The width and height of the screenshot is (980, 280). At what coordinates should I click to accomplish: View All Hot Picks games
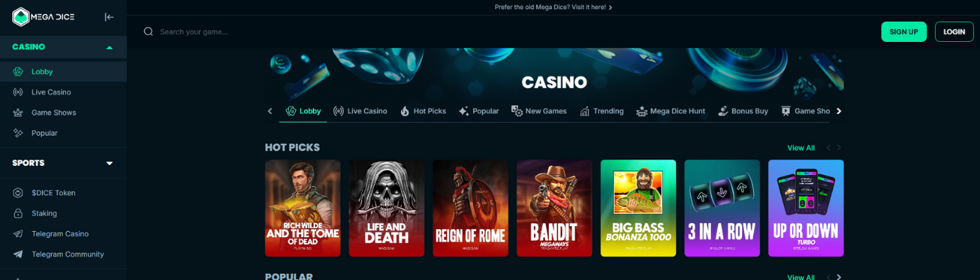pyautogui.click(x=801, y=148)
